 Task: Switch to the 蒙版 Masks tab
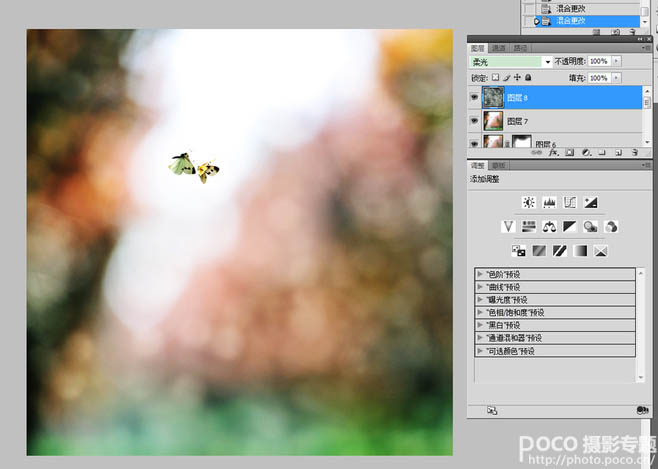pos(498,165)
